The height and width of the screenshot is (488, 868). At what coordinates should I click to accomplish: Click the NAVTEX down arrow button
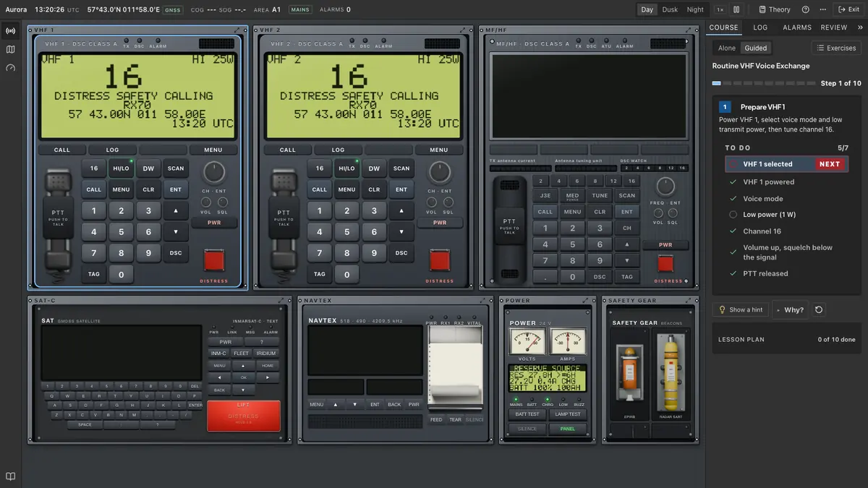354,404
